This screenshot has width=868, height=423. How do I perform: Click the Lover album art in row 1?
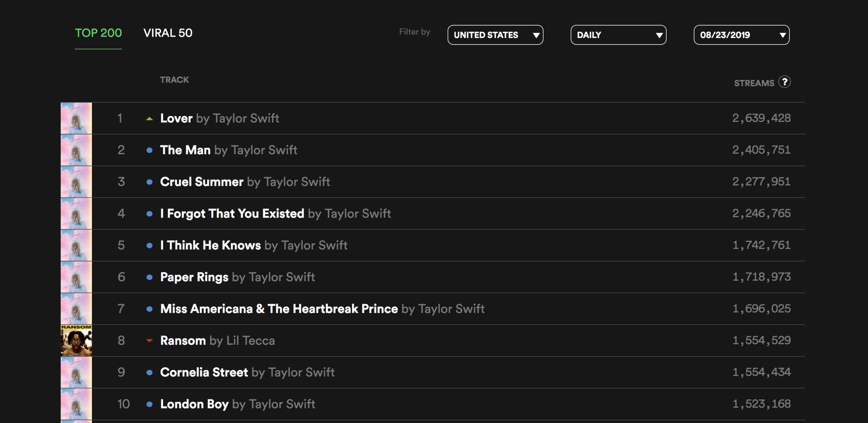click(x=76, y=118)
